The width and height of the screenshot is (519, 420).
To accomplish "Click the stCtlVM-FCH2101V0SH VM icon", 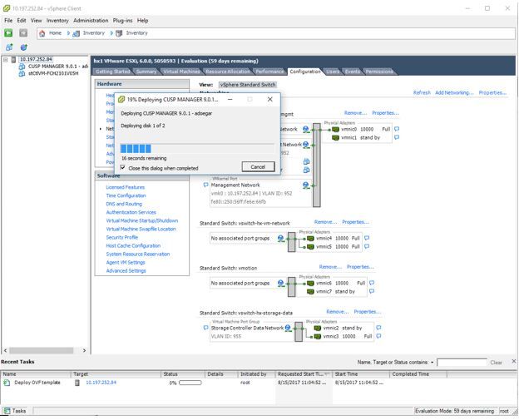I will pyautogui.click(x=22, y=73).
